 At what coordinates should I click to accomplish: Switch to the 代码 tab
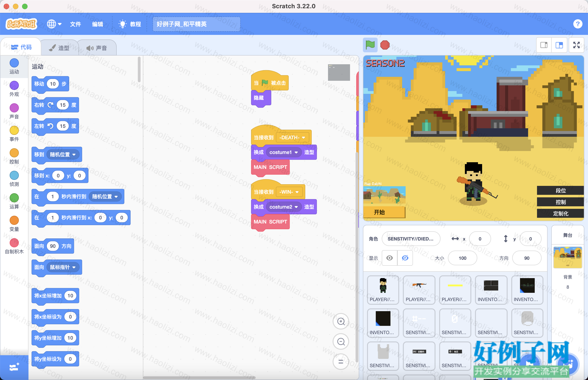[21, 47]
